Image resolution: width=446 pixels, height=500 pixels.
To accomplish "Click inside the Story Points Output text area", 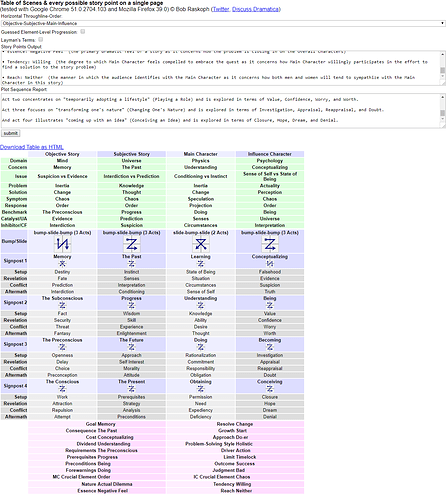I will [220, 68].
